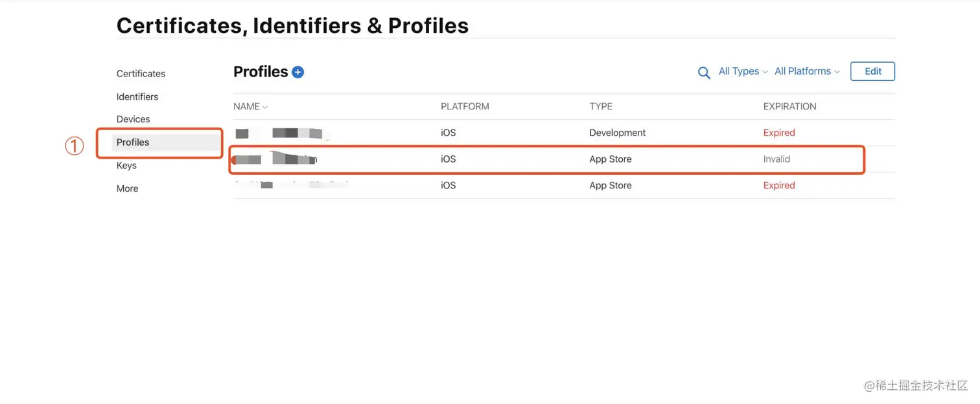Open the All Platforms filter dropdown
980x404 pixels.
click(806, 71)
